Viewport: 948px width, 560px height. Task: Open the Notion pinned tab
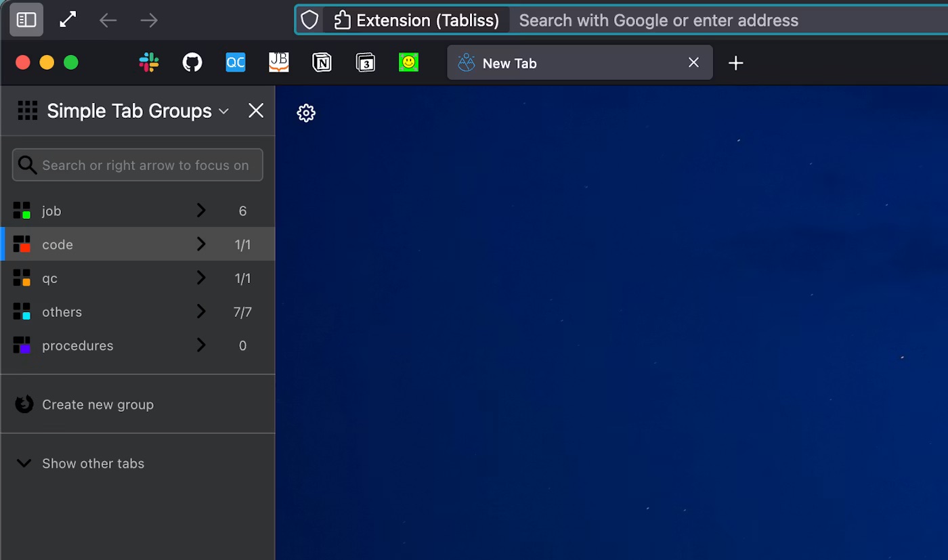(322, 63)
